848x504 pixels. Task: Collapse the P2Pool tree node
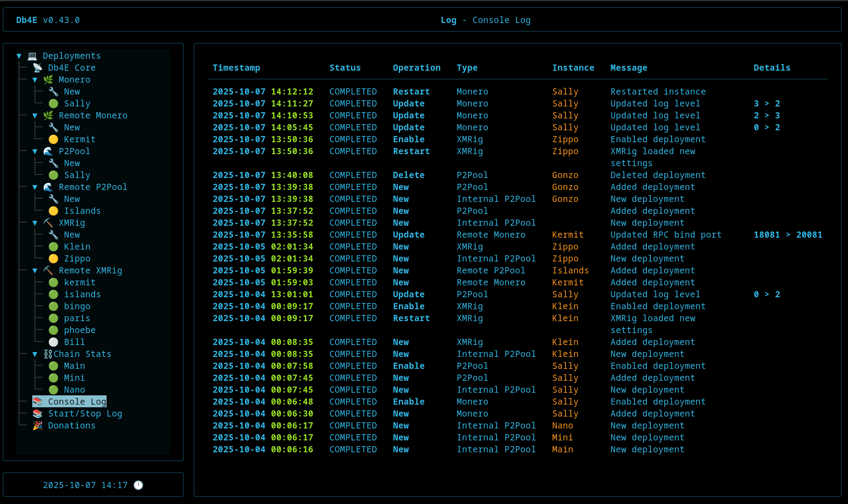(35, 152)
